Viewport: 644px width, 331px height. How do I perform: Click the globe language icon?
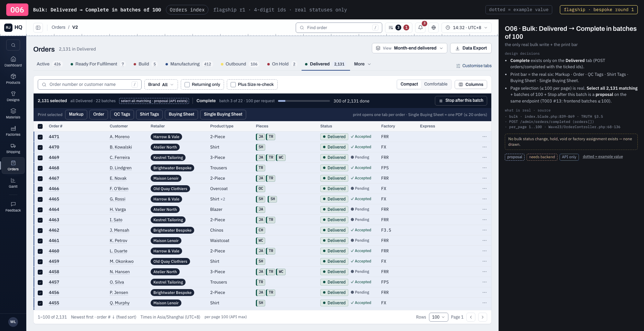pos(433,27)
